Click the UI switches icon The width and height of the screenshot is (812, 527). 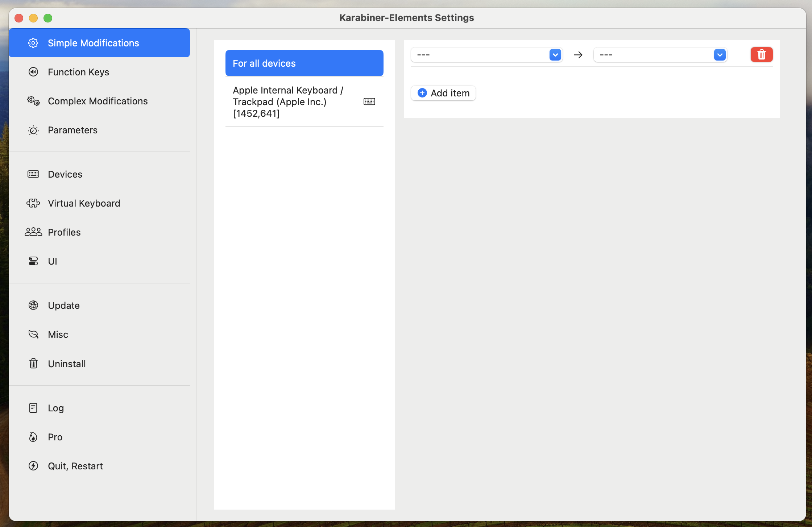click(x=33, y=261)
